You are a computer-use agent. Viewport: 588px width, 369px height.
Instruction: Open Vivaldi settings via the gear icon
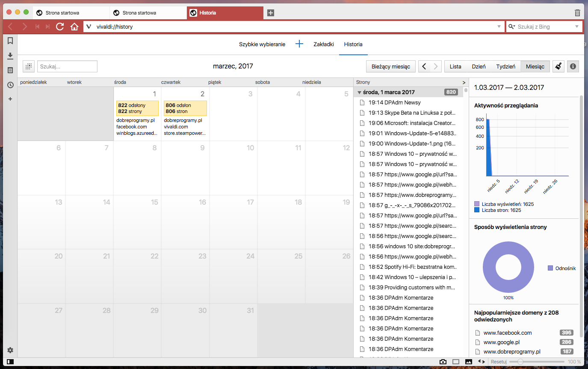10,350
